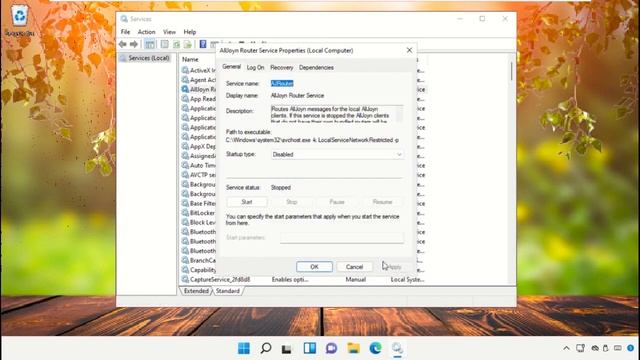Click the Apply button
640x360 pixels.
(x=394, y=267)
